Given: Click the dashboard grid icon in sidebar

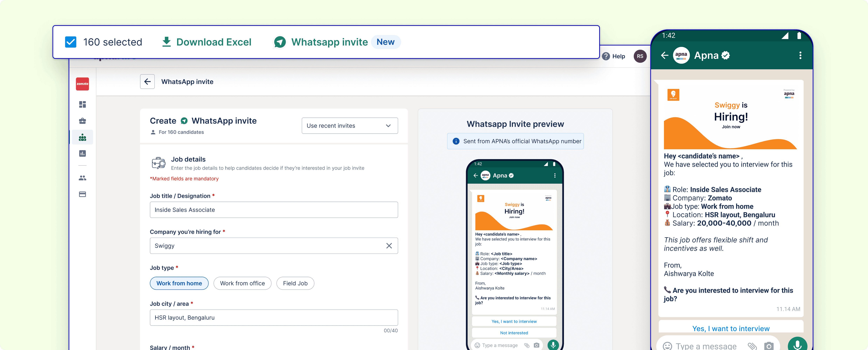Looking at the screenshot, I should click(82, 104).
